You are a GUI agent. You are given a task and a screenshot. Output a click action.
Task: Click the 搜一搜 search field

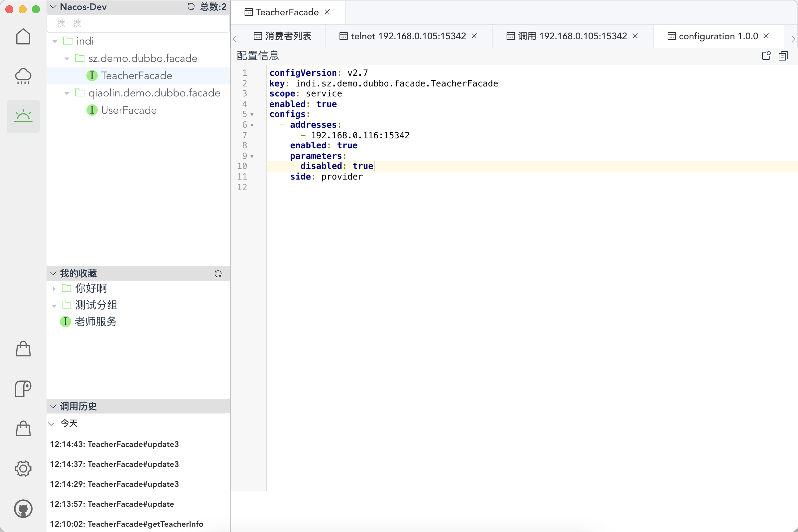[138, 23]
